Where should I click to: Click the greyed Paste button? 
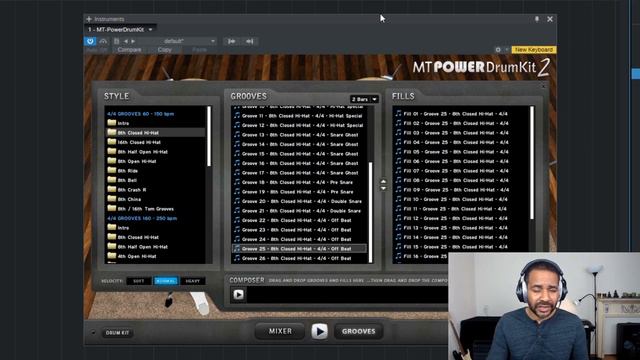[199, 50]
